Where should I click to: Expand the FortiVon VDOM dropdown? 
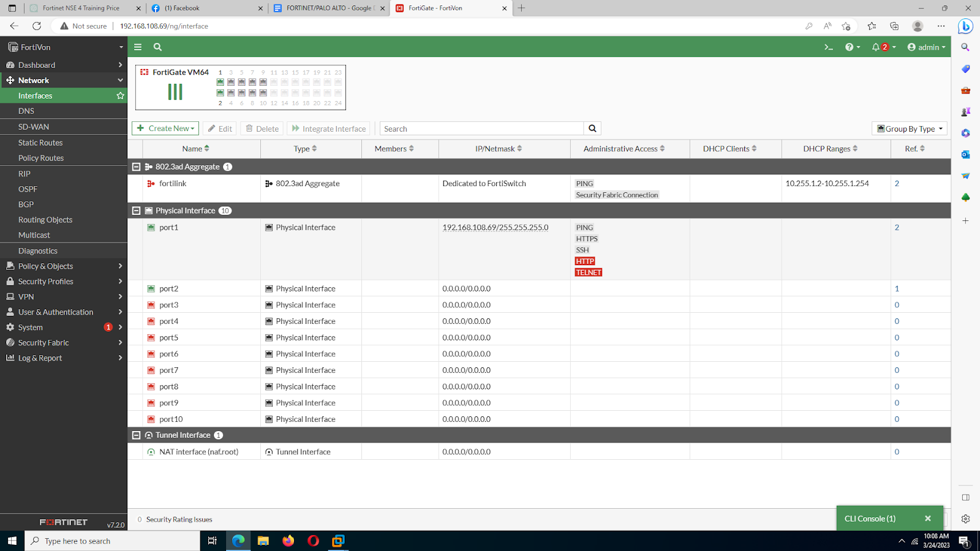(x=64, y=47)
